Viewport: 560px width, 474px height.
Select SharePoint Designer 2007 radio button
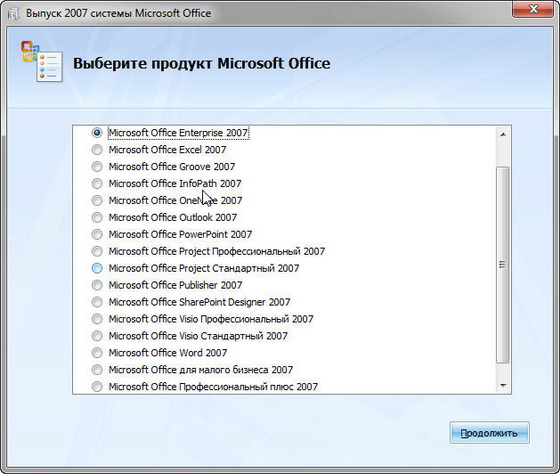(97, 302)
